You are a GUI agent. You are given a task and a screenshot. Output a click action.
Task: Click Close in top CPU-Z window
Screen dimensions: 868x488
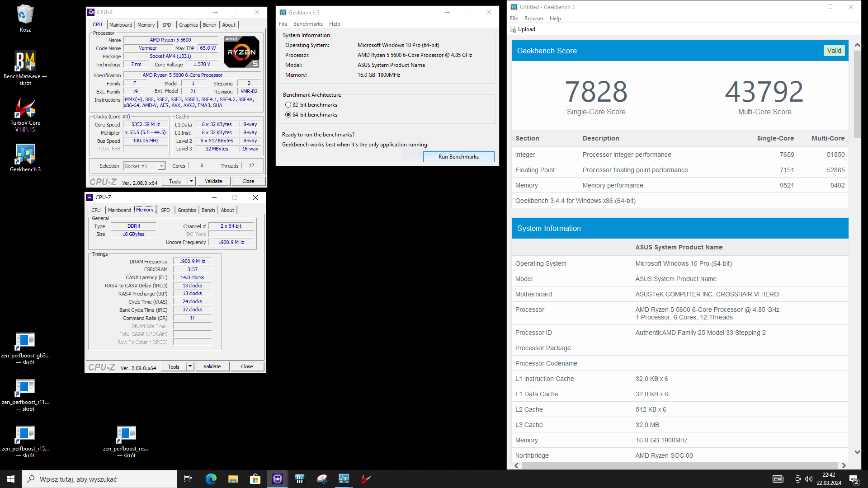pos(248,181)
